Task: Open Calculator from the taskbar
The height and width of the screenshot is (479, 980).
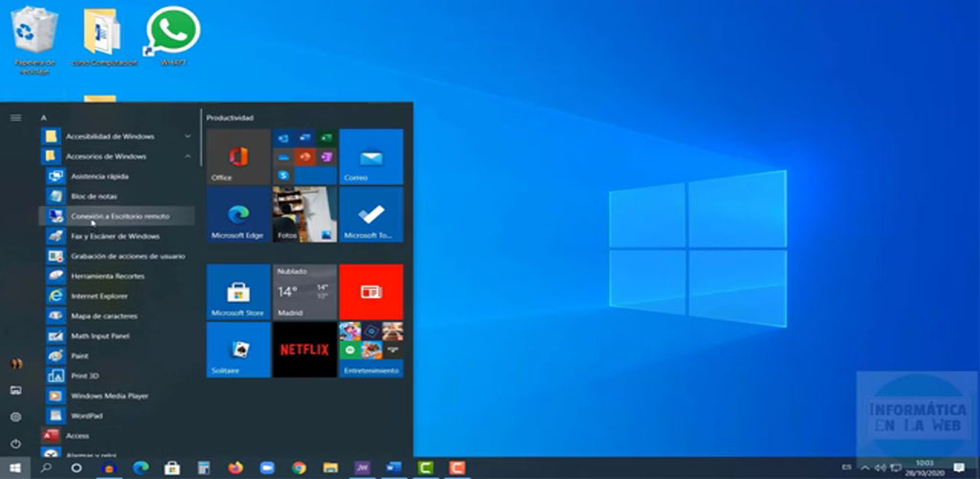Action: (204, 468)
